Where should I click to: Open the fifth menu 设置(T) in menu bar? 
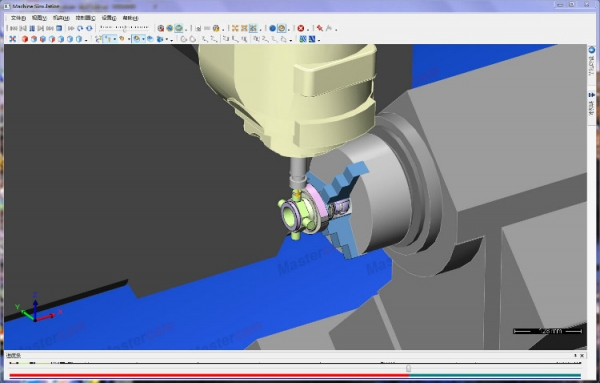pos(109,18)
